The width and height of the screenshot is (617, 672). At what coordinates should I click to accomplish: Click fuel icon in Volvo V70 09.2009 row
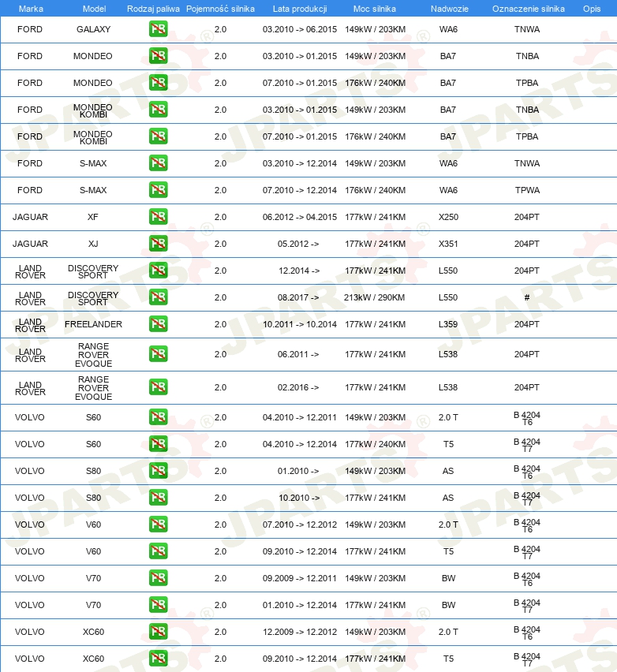click(x=159, y=577)
